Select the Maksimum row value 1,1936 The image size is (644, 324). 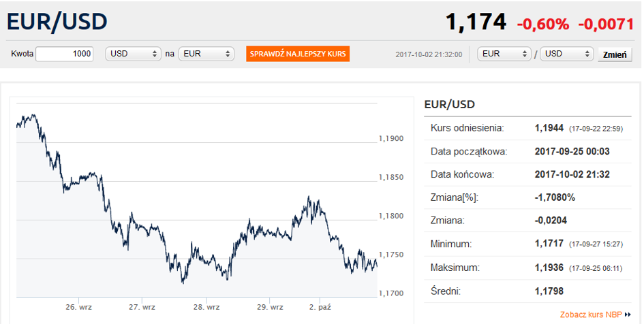click(549, 268)
